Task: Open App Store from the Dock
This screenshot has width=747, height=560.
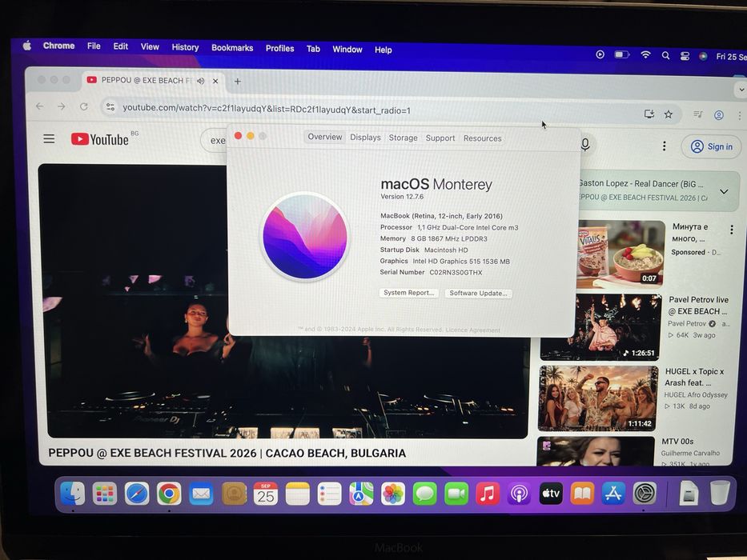Action: [613, 494]
